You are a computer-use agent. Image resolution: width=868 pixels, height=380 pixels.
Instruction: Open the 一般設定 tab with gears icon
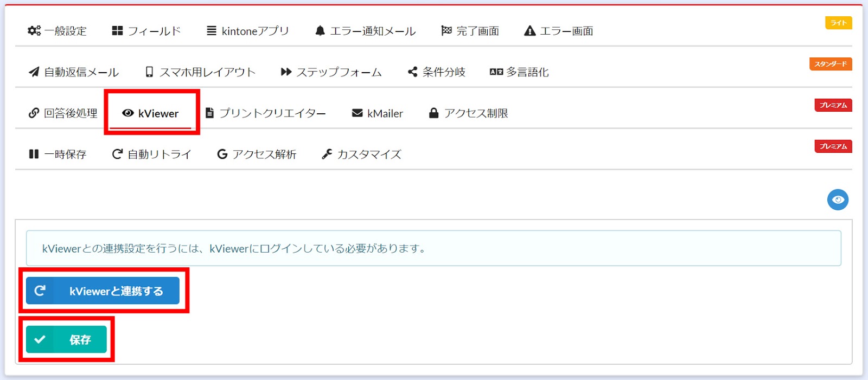tap(57, 31)
